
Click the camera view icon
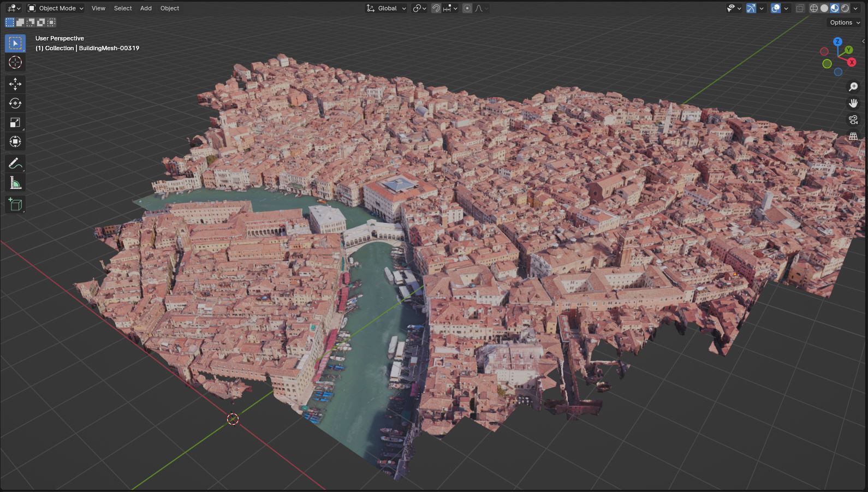pyautogui.click(x=853, y=120)
